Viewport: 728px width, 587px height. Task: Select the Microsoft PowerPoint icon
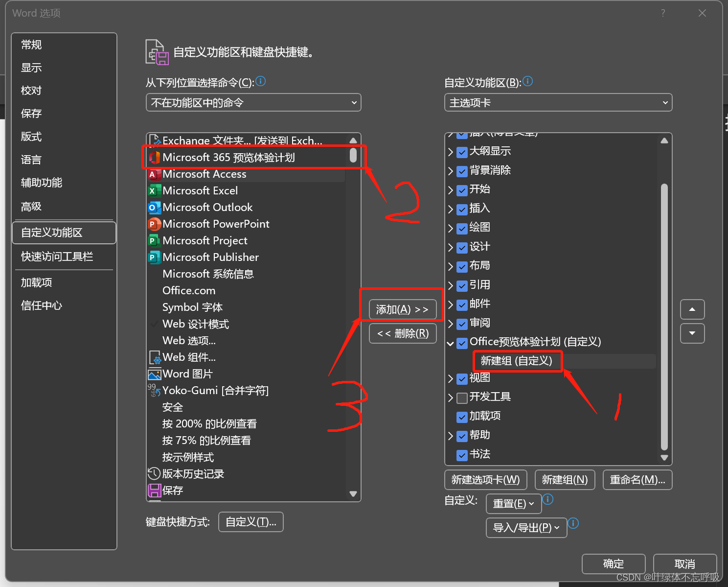(x=154, y=224)
